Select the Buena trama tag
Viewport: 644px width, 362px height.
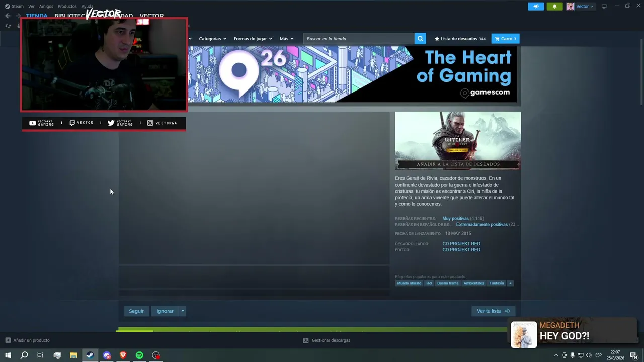click(x=448, y=283)
